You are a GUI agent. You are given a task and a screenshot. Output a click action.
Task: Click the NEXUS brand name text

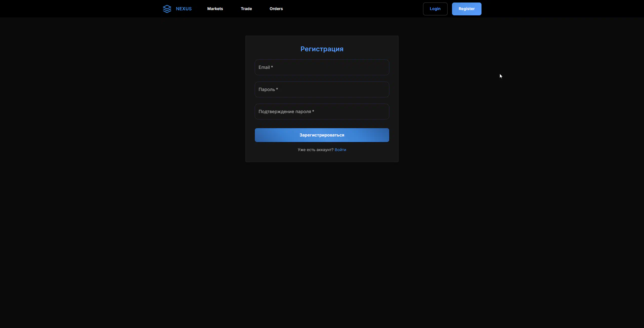tap(184, 9)
